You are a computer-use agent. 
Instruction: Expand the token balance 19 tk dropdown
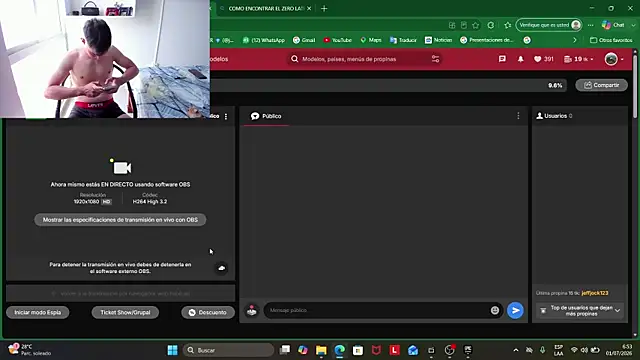579,59
